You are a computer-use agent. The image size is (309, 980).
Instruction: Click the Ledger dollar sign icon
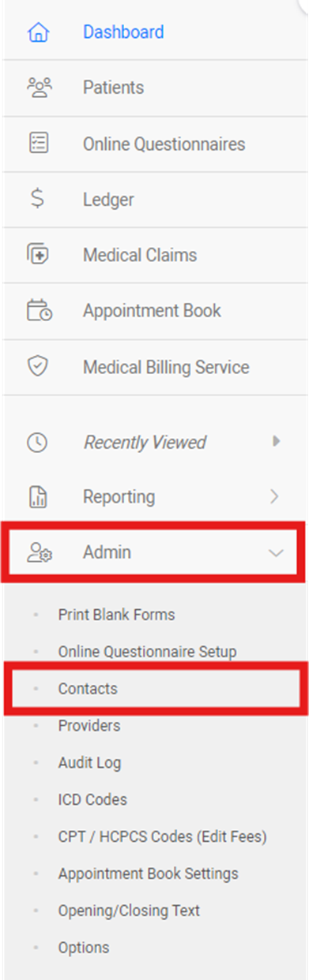[37, 200]
